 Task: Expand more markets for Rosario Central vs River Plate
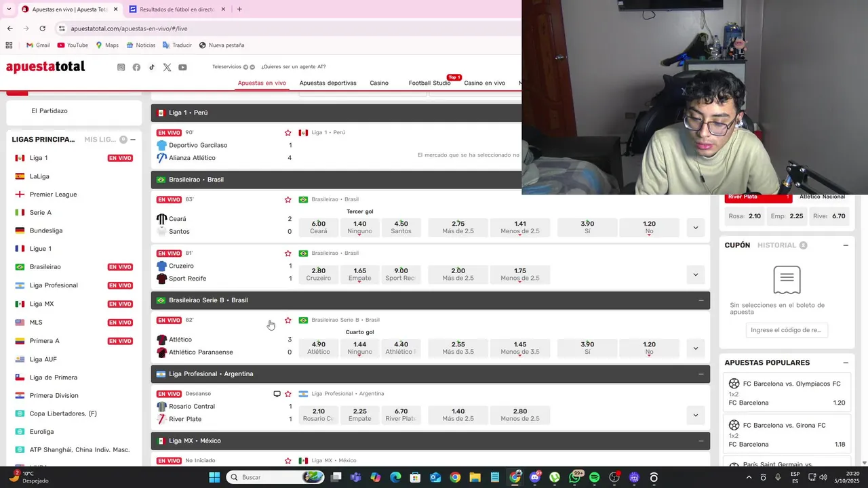click(x=695, y=415)
